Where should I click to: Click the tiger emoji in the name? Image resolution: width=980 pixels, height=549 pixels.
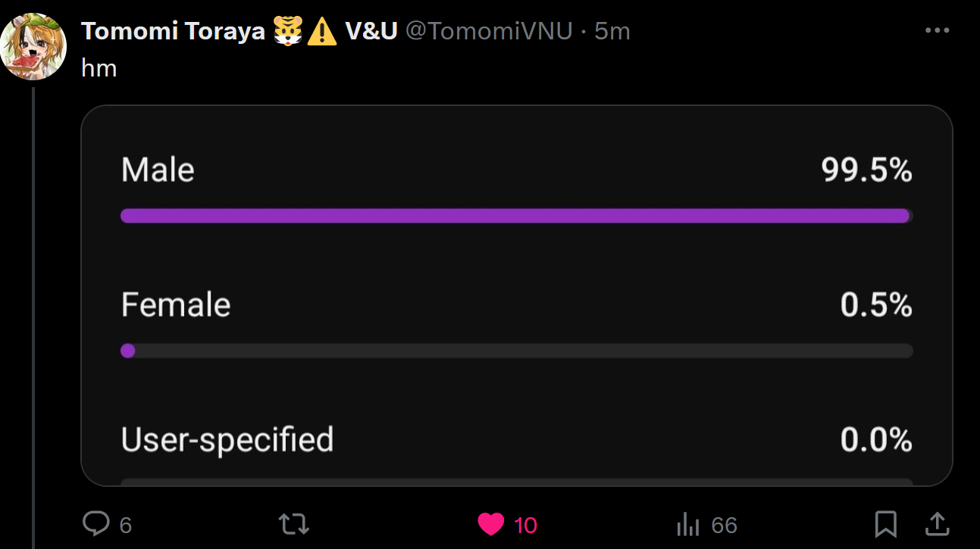tap(288, 31)
